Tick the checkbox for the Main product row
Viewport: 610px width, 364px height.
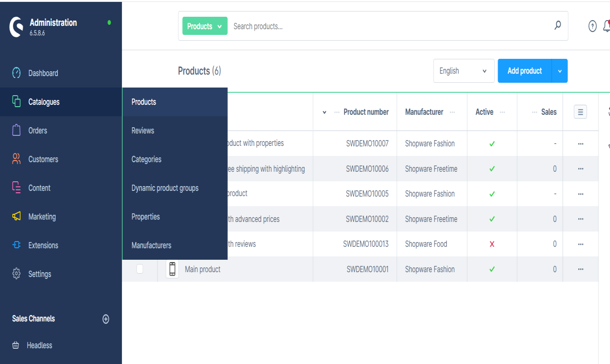click(140, 269)
